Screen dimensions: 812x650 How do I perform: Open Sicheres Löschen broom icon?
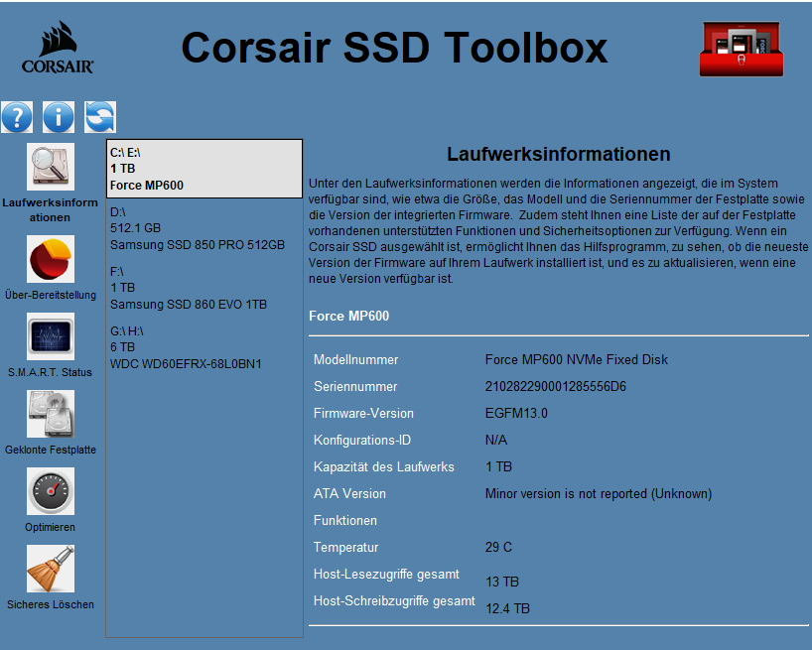(51, 569)
